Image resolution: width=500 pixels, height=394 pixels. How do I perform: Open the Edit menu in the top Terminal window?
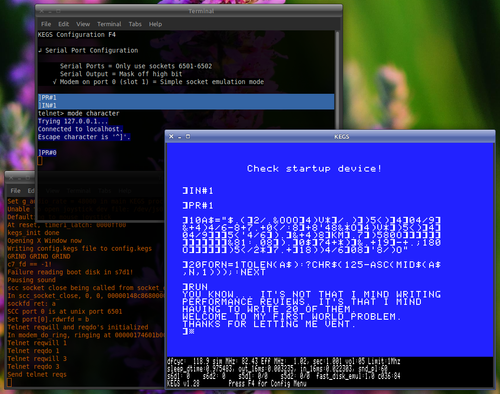(63, 24)
